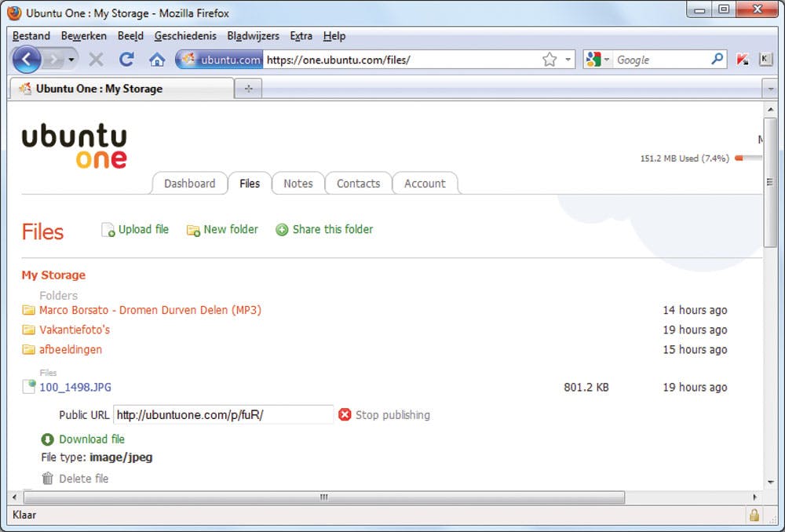Switch to the Contacts tab
This screenshot has height=532, width=785.
[x=358, y=183]
